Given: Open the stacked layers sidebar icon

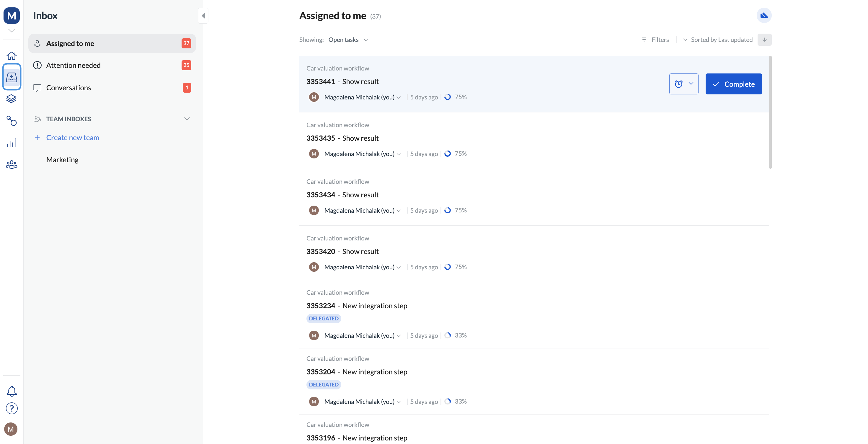Looking at the screenshot, I should [12, 99].
